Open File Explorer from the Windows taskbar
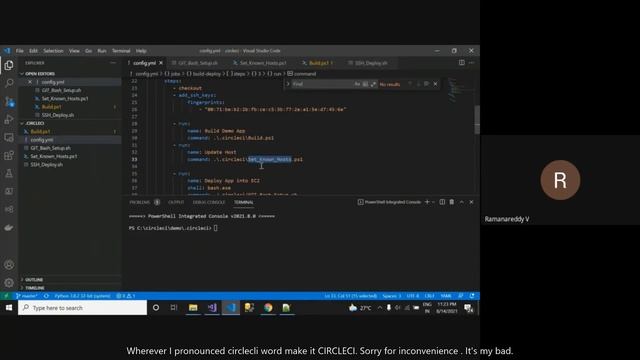The width and height of the screenshot is (640, 360). pos(193,308)
